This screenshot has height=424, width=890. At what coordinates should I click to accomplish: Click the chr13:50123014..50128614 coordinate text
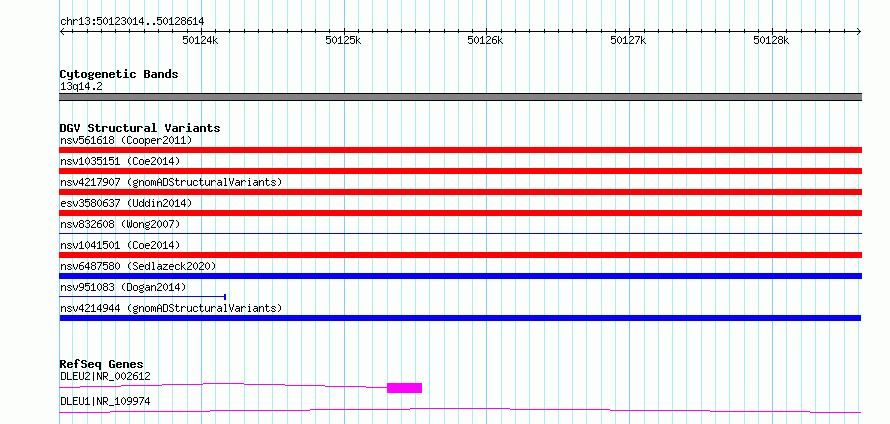[x=132, y=22]
